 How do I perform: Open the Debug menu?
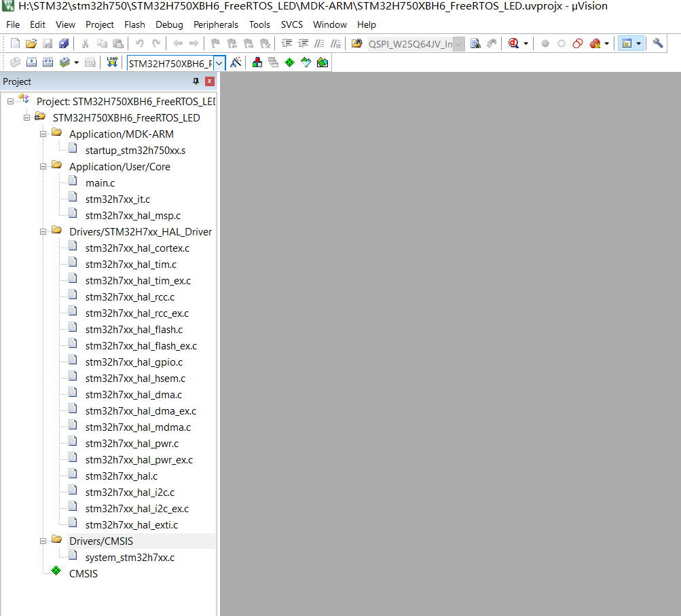click(x=169, y=24)
